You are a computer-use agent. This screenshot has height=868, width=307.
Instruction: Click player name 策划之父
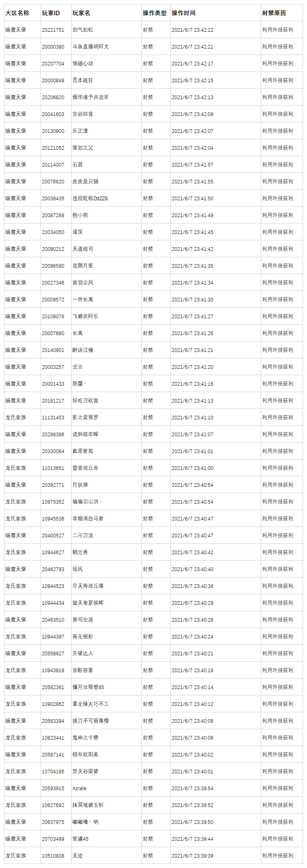click(x=83, y=148)
